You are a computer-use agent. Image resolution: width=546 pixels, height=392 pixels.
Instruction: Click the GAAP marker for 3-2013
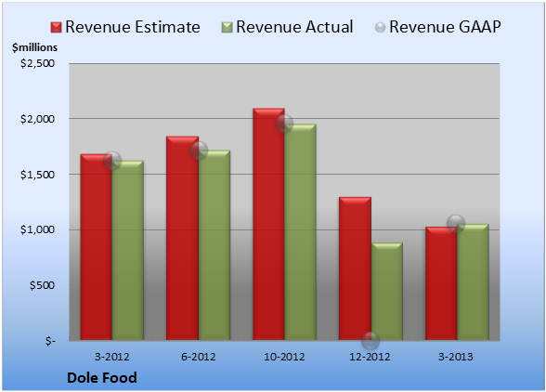(456, 223)
